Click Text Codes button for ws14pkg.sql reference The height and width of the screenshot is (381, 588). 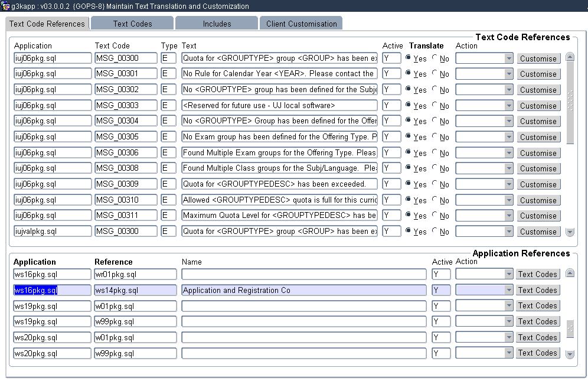538,289
